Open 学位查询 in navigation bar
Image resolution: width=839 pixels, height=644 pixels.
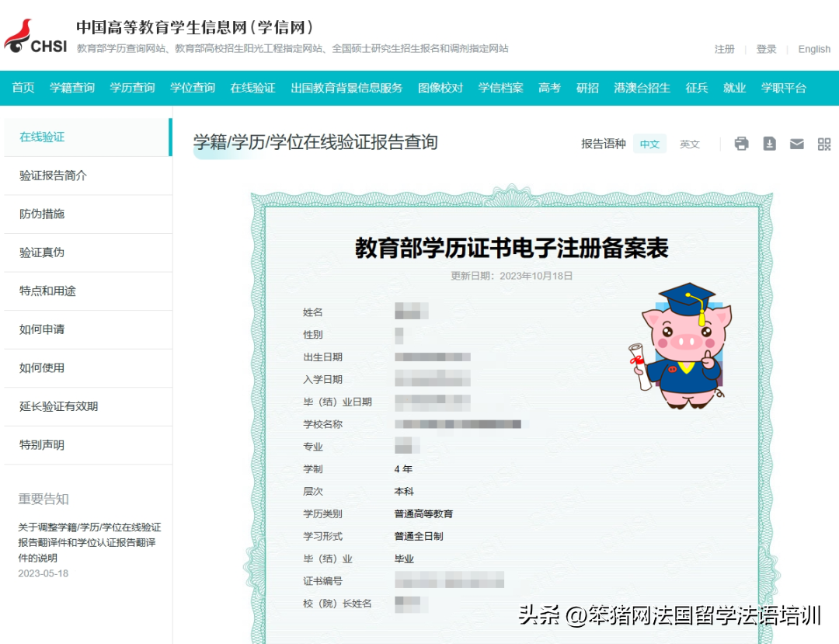(193, 88)
